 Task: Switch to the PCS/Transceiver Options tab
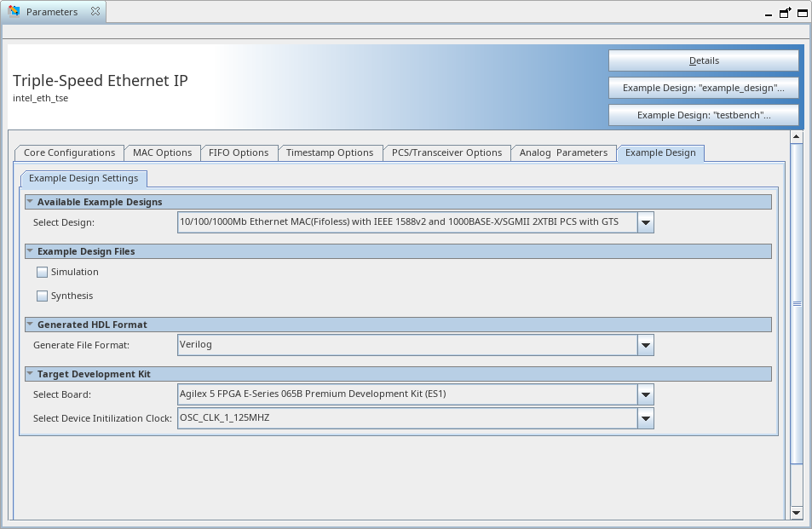tap(447, 152)
